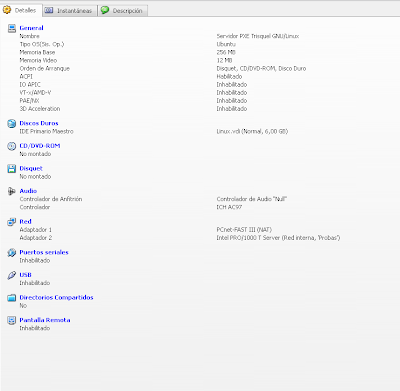Click the Pantalla Remota monitor icon
Image resolution: width=400 pixels, height=391 pixels.
pyautogui.click(x=12, y=320)
